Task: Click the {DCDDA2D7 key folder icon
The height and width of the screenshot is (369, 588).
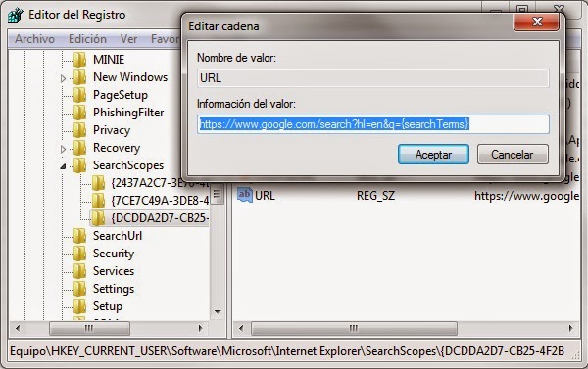Action: [98, 218]
